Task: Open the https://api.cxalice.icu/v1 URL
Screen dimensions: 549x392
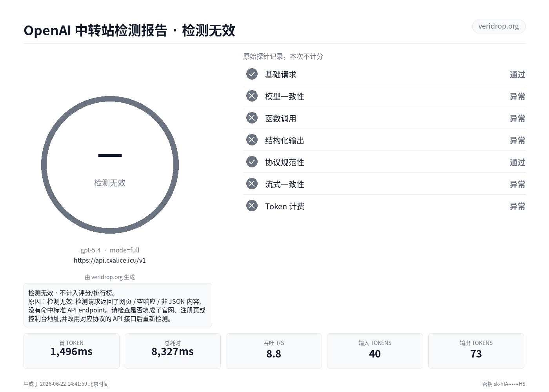Action: 110,260
